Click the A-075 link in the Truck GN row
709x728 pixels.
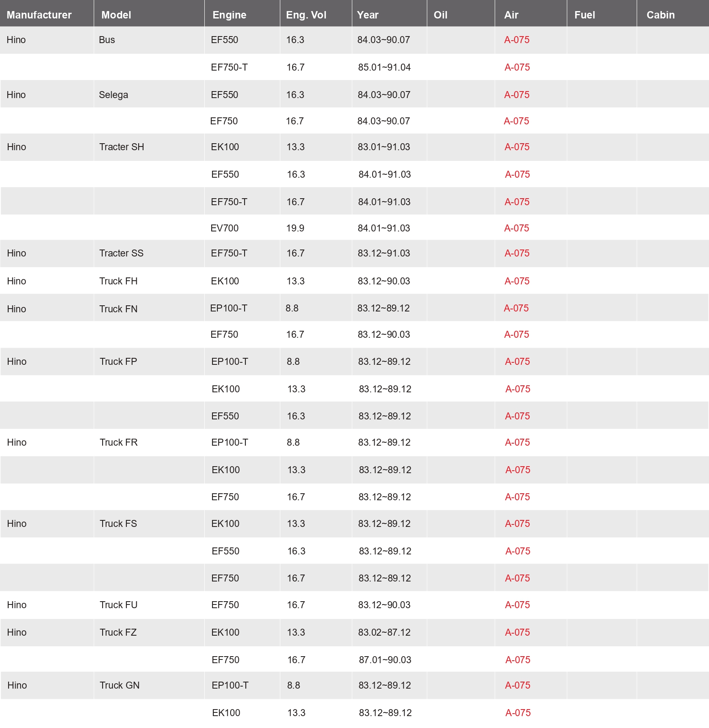pyautogui.click(x=517, y=685)
